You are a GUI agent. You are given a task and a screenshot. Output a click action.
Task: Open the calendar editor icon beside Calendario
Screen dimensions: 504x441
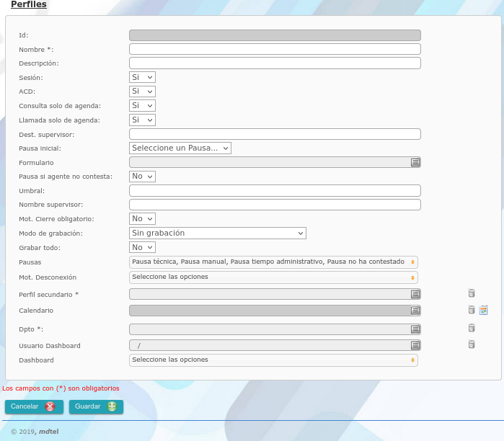point(483,310)
